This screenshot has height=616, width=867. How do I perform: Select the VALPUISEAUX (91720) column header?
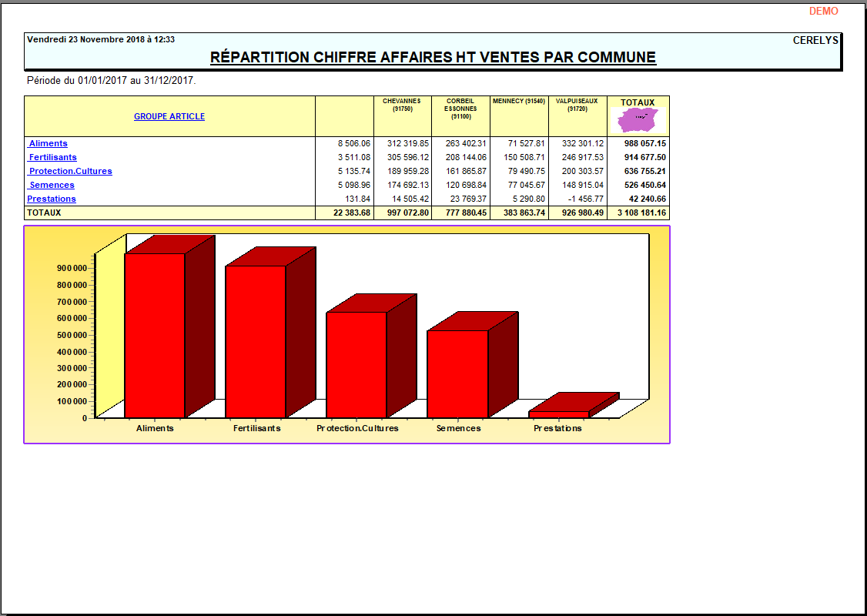577,105
